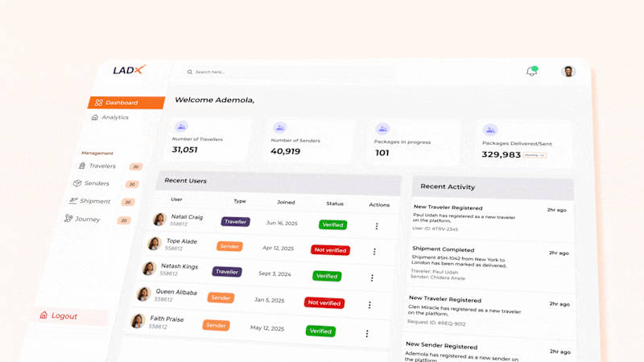
Task: Click the Joined column header
Action: 286,203
